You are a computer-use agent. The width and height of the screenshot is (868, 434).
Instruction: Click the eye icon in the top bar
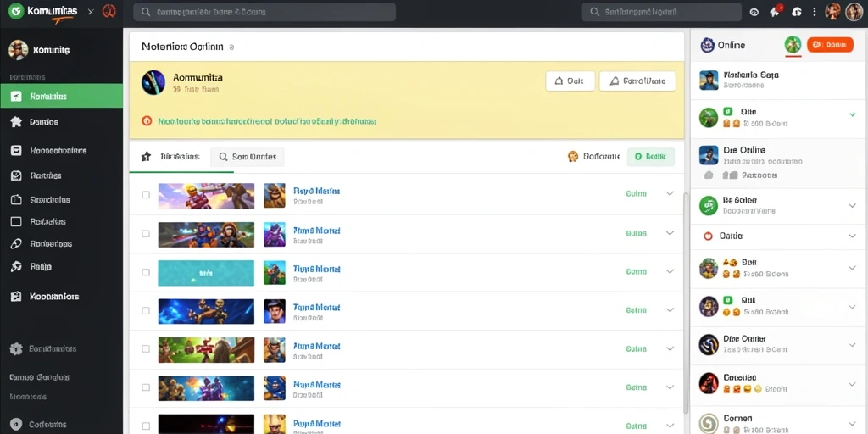tap(754, 12)
